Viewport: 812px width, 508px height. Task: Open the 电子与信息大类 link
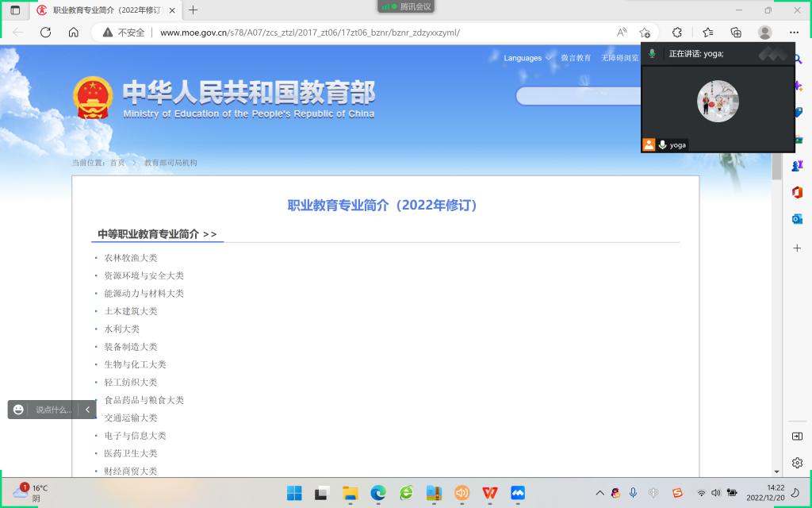pos(135,436)
